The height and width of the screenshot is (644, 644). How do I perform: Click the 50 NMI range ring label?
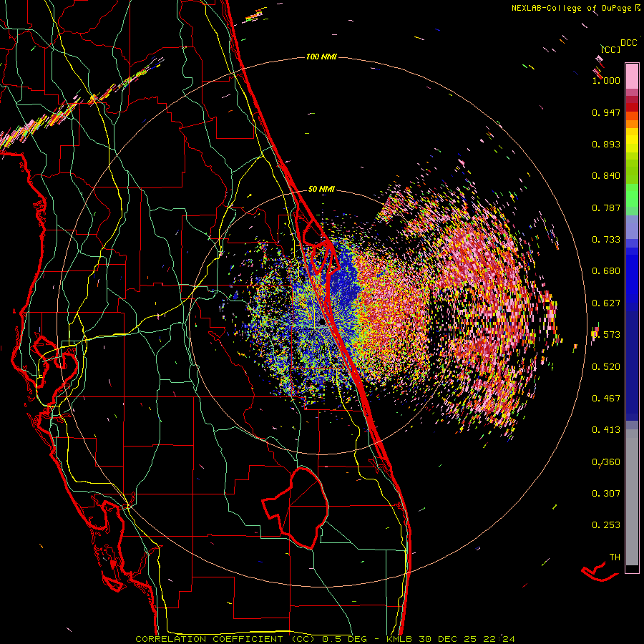pyautogui.click(x=321, y=190)
